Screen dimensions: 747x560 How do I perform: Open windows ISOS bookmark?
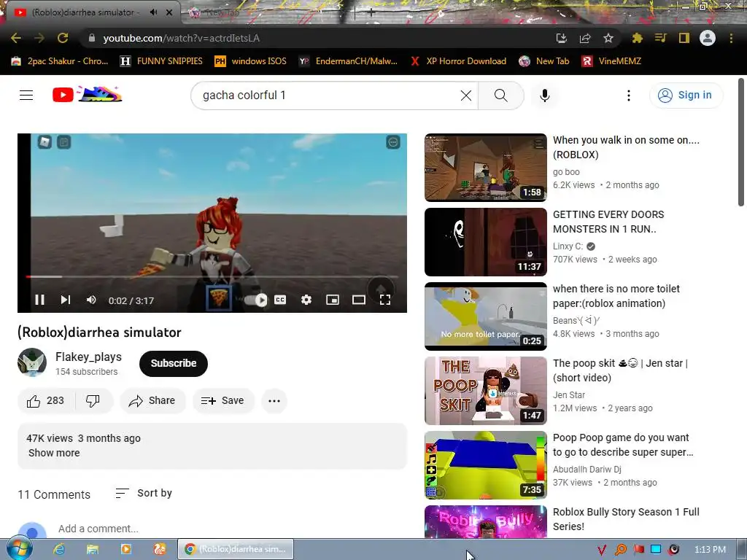pyautogui.click(x=251, y=61)
